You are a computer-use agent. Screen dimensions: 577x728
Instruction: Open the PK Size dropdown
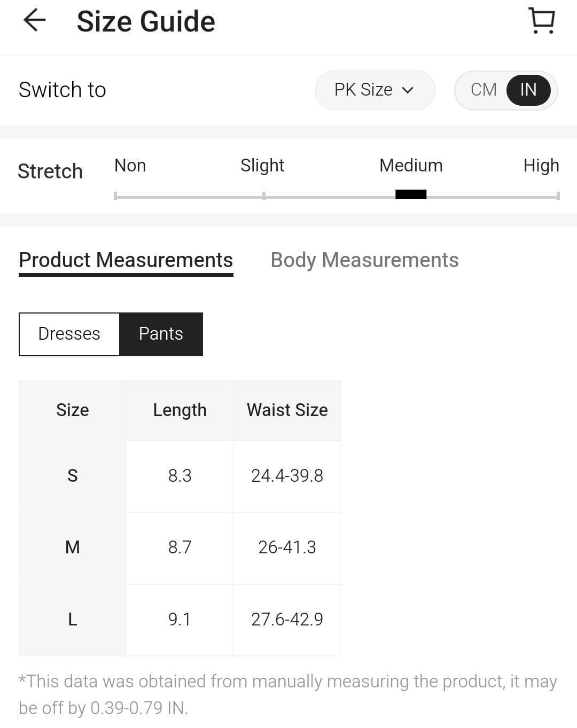pos(374,90)
